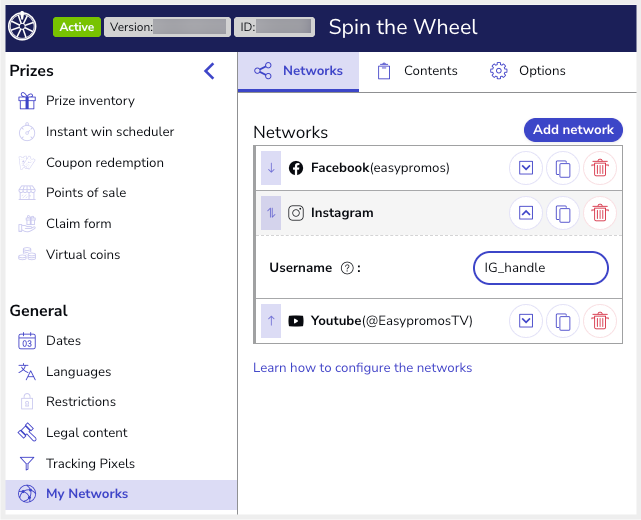
Task: Open Learn how to configure the networks link
Action: [x=362, y=368]
